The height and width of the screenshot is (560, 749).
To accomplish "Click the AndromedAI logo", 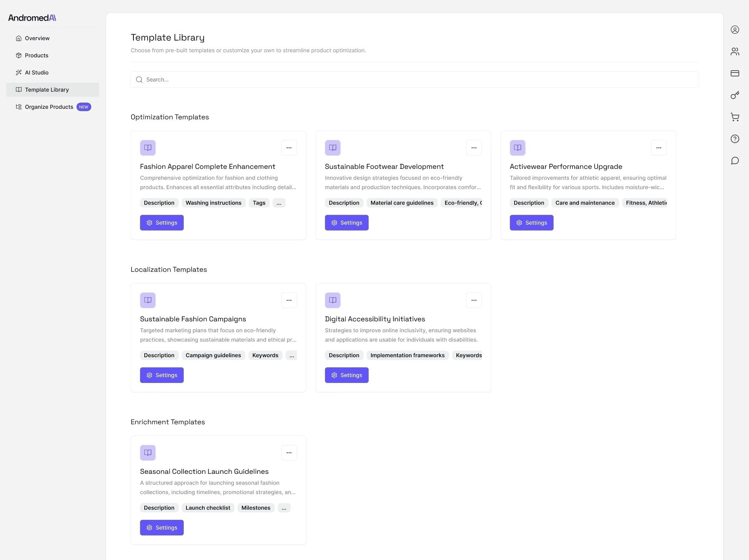I will pos(32,18).
